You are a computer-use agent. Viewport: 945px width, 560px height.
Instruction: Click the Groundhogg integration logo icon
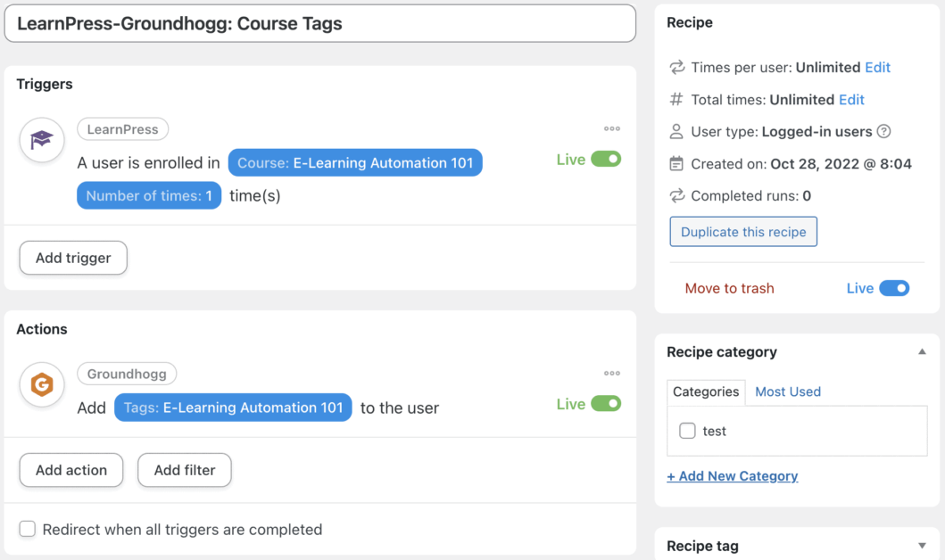[x=42, y=384]
